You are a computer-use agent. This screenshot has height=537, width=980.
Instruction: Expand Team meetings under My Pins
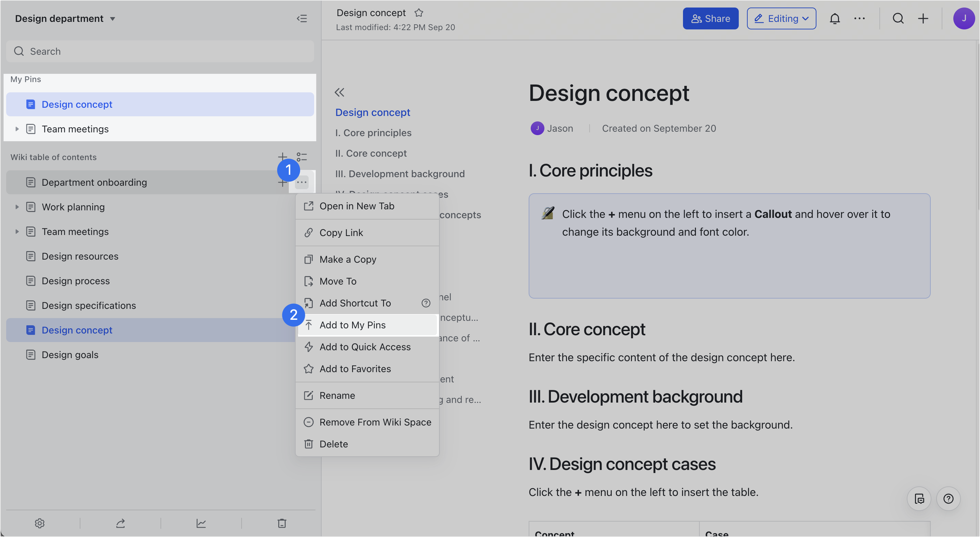pos(17,129)
